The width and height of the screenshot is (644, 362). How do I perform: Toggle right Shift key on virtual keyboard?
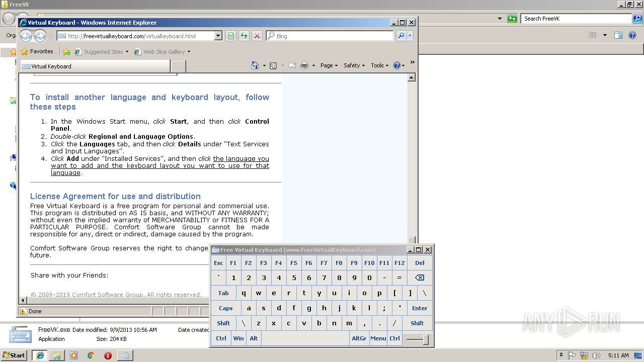(417, 323)
